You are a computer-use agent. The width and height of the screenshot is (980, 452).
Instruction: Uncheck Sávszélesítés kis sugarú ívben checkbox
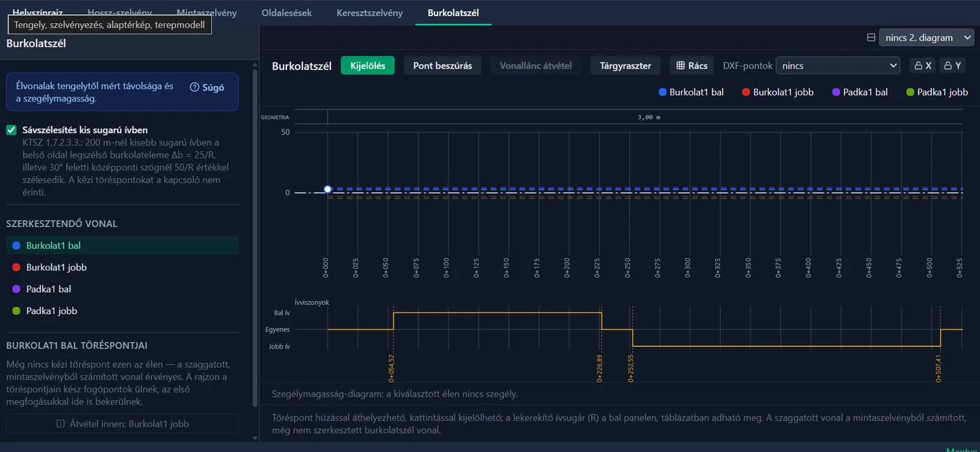[x=11, y=130]
